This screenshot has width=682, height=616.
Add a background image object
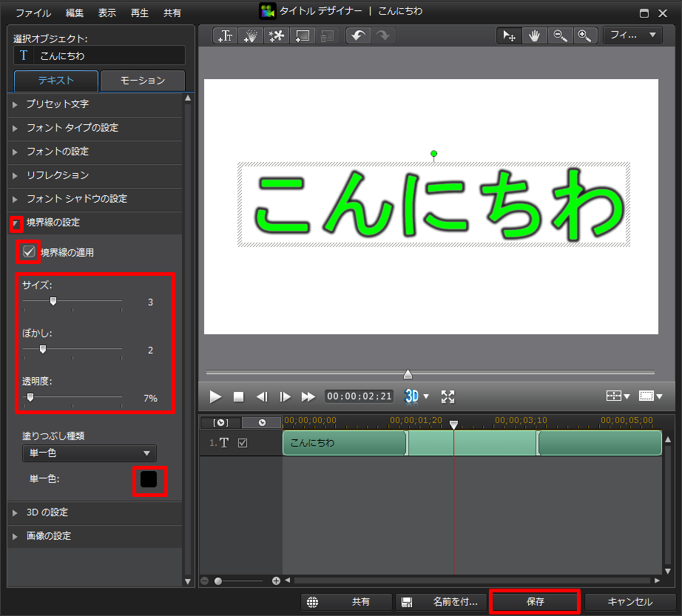(x=302, y=35)
